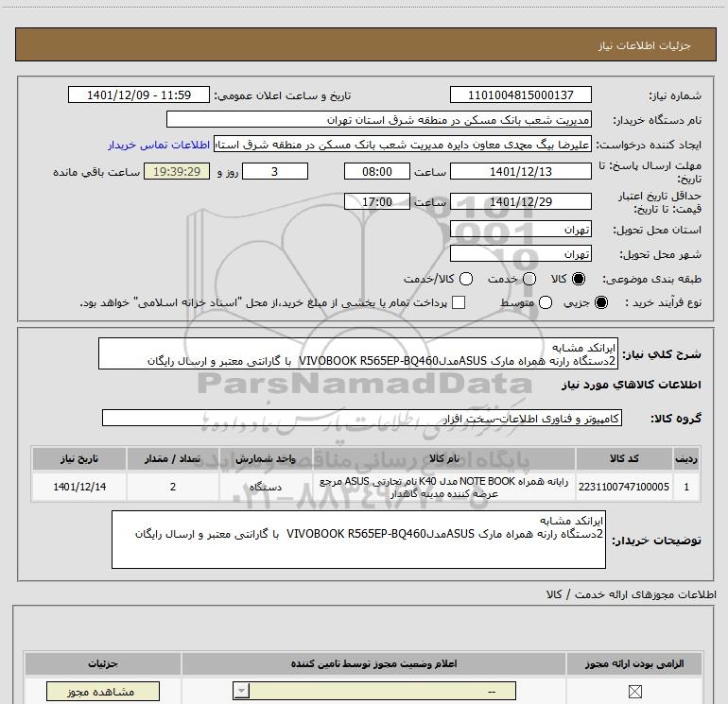Select the response deadline date 1401/12/13
The image size is (728, 704).
coord(520,171)
